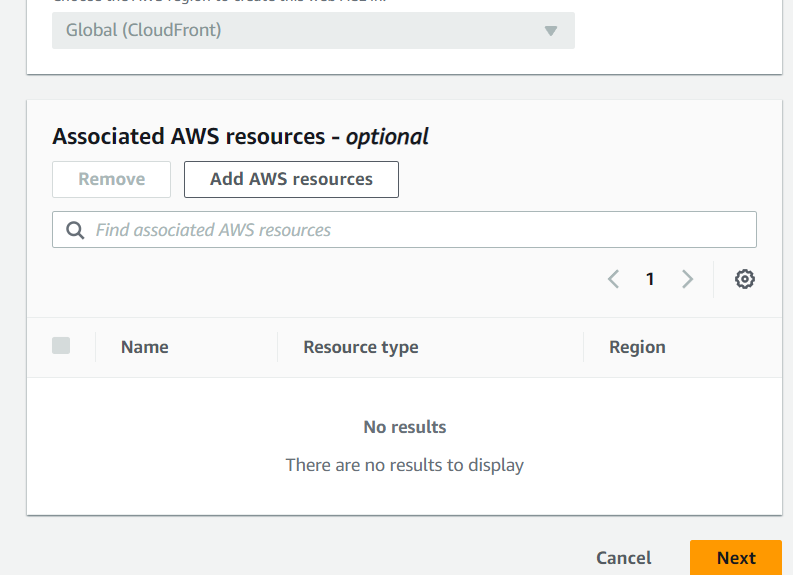793x575 pixels.
Task: Open table preferences gear icon
Action: (x=744, y=279)
